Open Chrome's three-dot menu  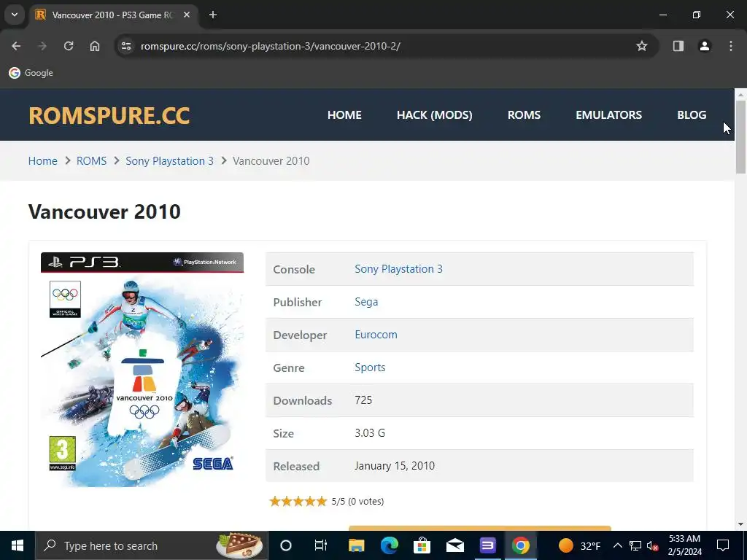click(x=731, y=46)
